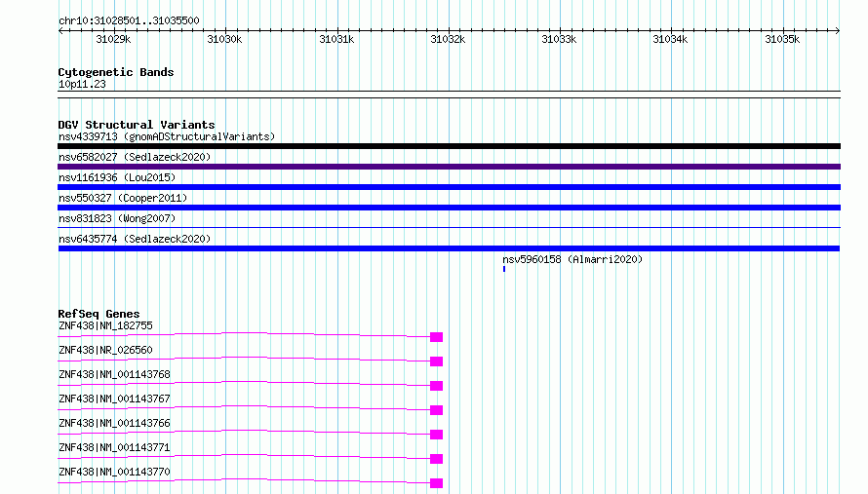Screen dimensions: 868x494
Task: Click the magenta exon of ZNF438|NR_026560
Action: tap(436, 361)
